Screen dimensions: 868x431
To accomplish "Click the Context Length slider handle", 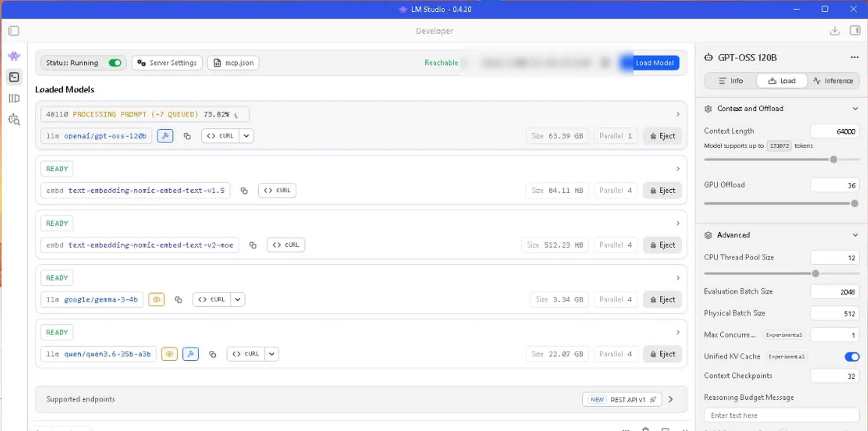I will pyautogui.click(x=833, y=160).
